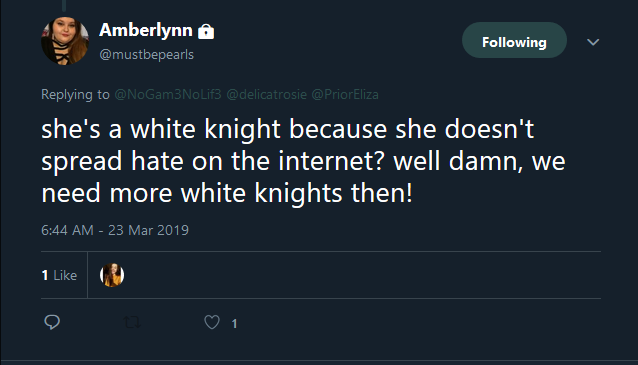Like the tweet with heart icon
This screenshot has width=638, height=365.
click(212, 322)
